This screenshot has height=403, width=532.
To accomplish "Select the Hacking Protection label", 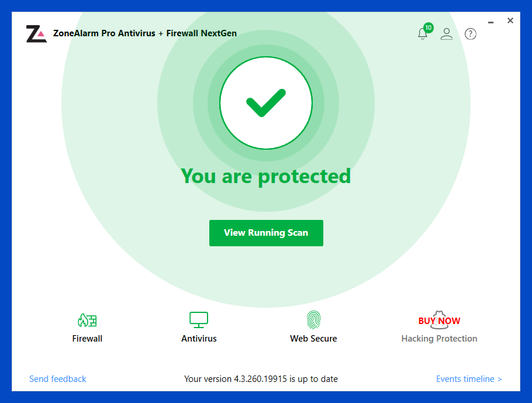I will pyautogui.click(x=440, y=339).
